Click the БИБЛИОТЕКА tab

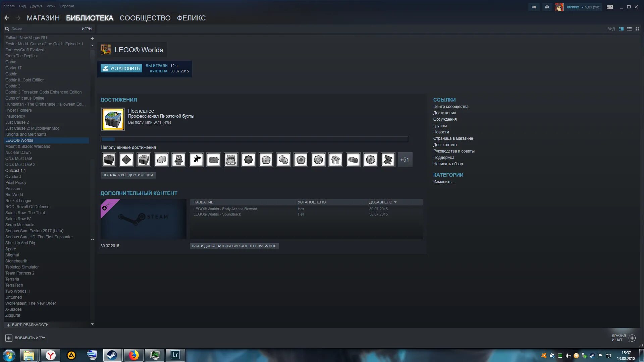(89, 18)
